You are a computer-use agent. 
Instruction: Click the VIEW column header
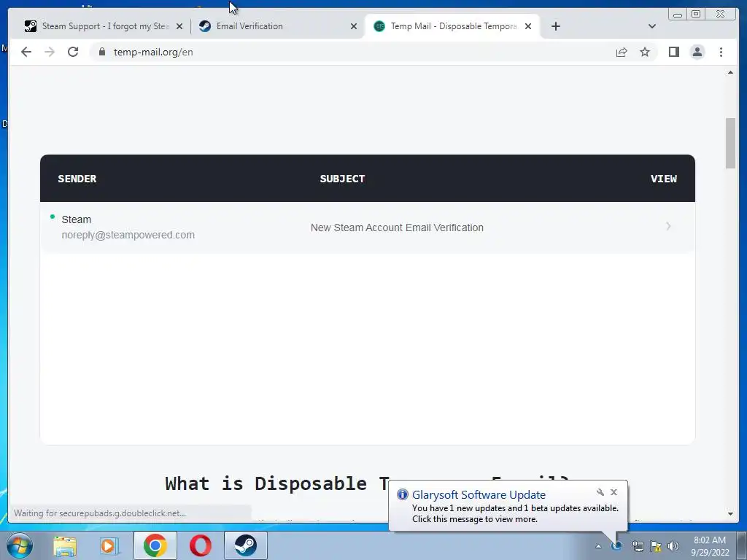664,179
